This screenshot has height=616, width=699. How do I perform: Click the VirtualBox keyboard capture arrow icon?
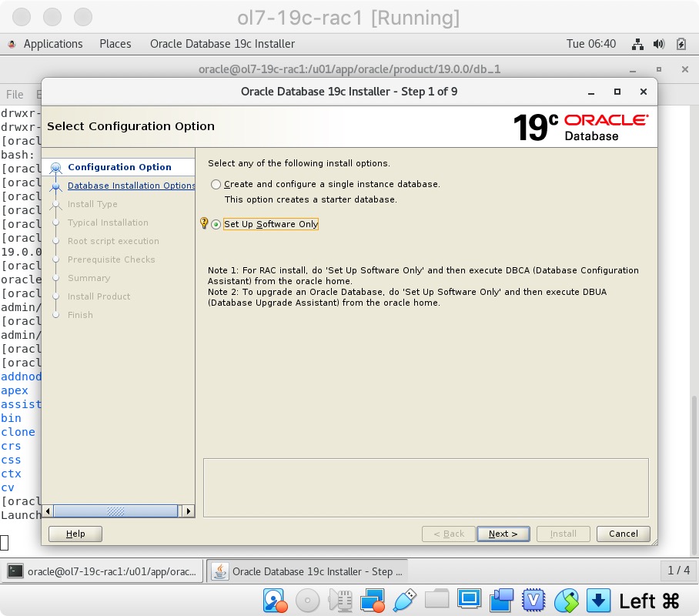(x=598, y=601)
